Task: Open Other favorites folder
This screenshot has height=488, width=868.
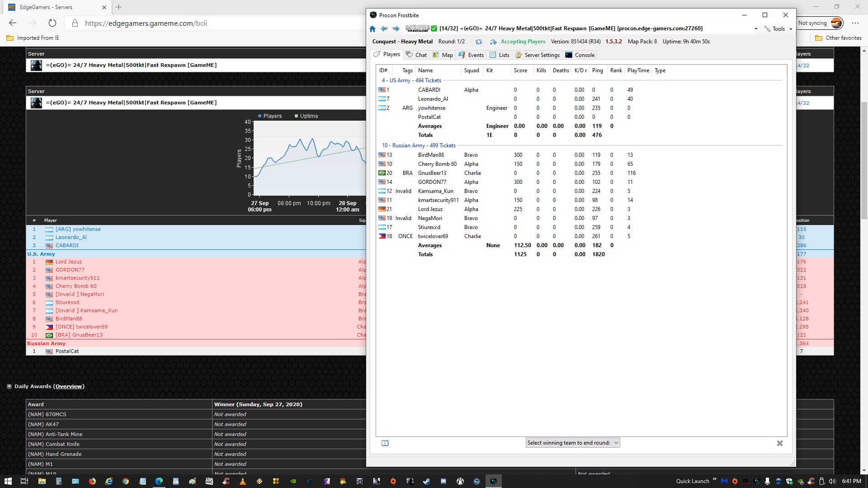Action: pos(839,38)
